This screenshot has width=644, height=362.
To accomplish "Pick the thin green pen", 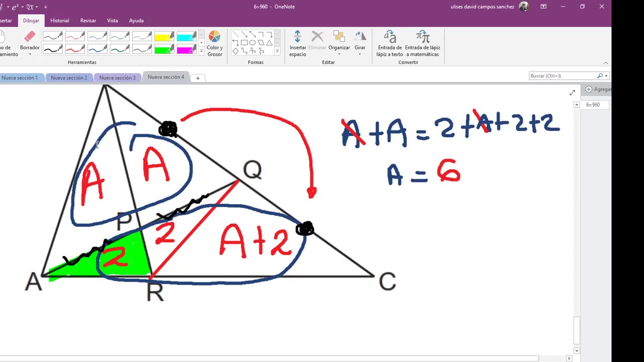I will tap(119, 36).
